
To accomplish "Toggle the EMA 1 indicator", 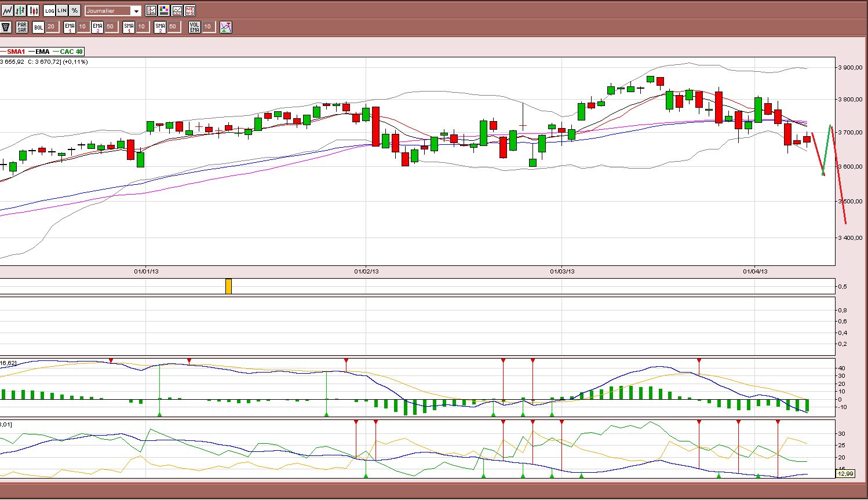I will (70, 27).
